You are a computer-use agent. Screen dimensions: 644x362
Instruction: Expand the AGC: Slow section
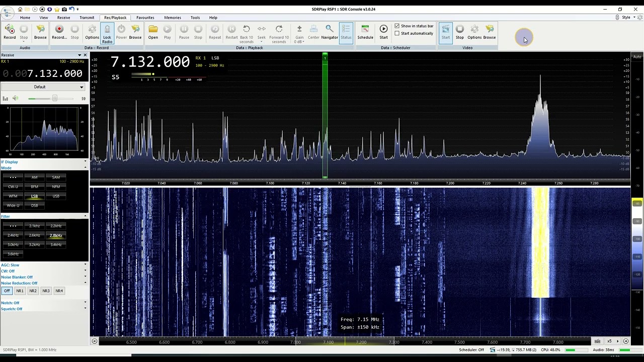tap(43, 265)
